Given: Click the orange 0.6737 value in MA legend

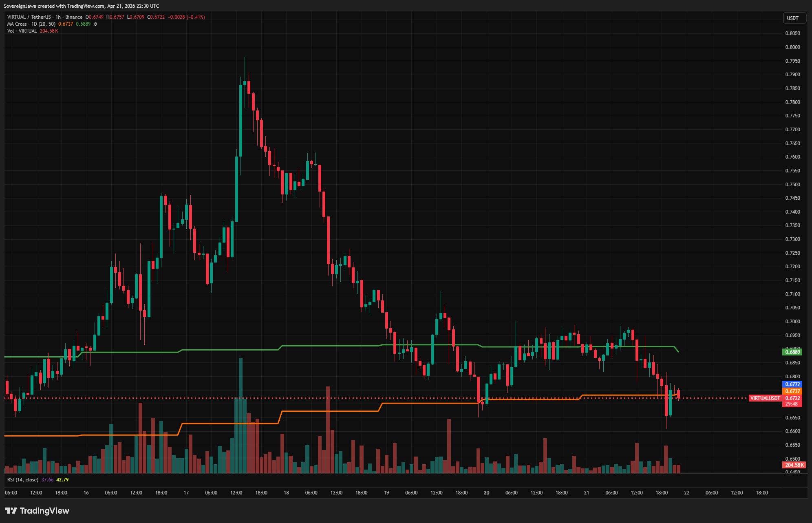Looking at the screenshot, I should 66,24.
